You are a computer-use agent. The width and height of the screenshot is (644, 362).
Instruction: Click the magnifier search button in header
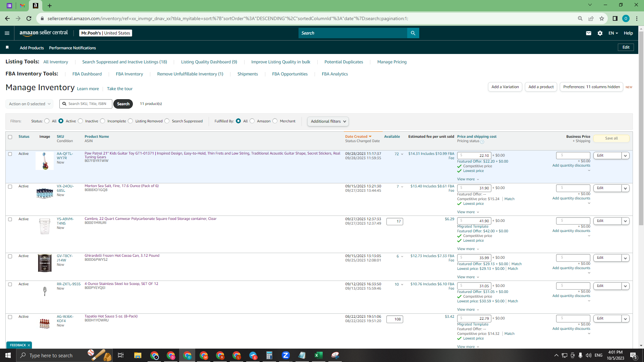[413, 33]
